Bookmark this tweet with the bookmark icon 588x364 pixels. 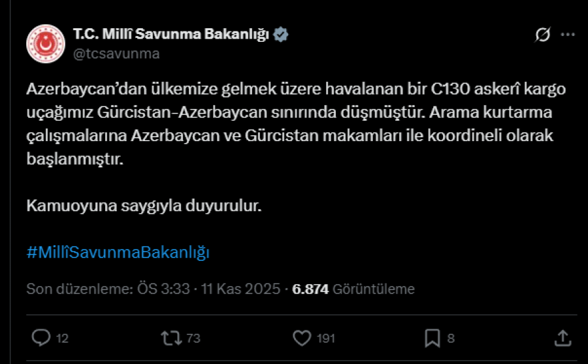pyautogui.click(x=432, y=338)
